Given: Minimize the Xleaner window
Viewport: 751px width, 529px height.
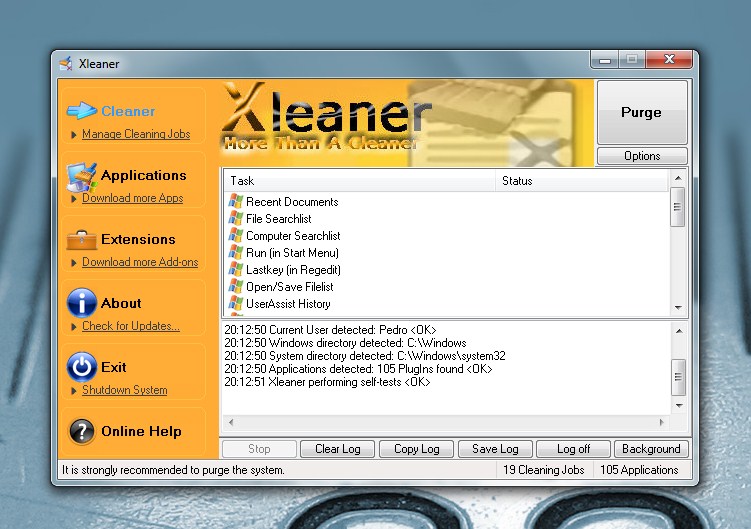Looking at the screenshot, I should [x=604, y=60].
